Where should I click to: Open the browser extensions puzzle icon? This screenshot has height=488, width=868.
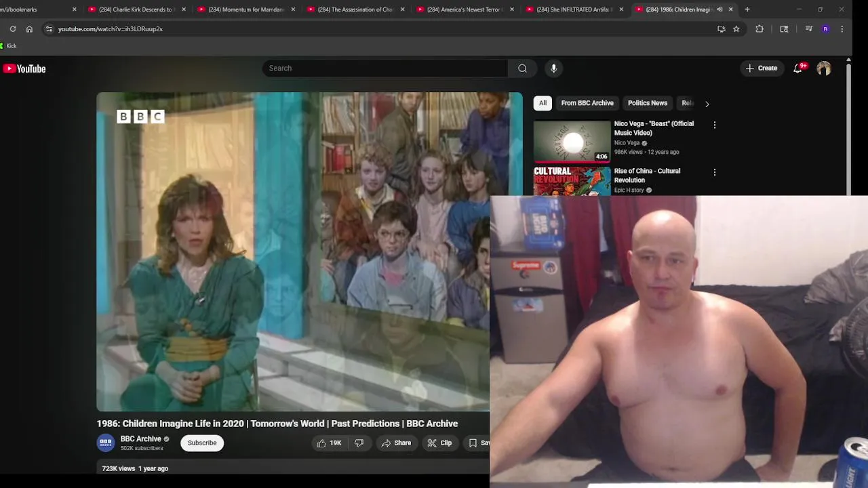click(759, 29)
